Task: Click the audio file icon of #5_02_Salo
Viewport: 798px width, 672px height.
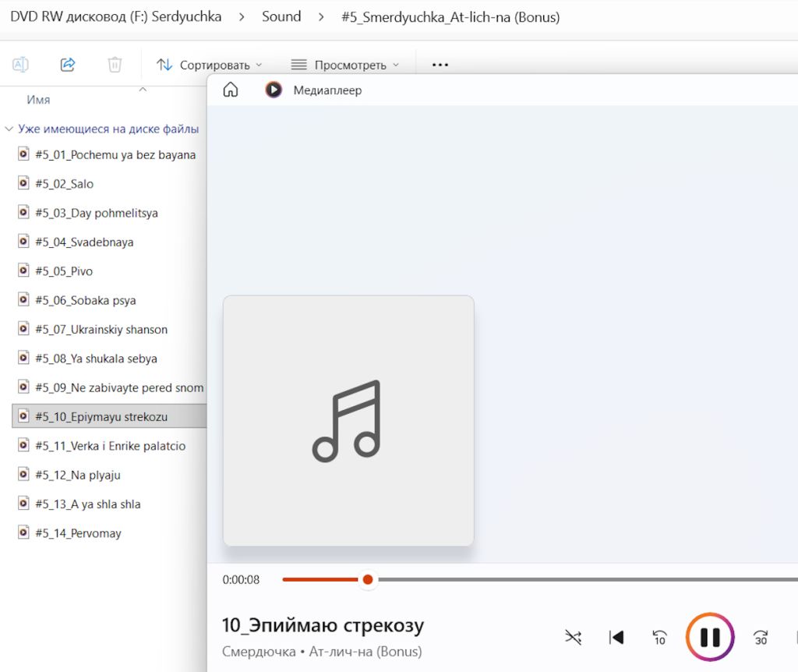Action: (23, 182)
